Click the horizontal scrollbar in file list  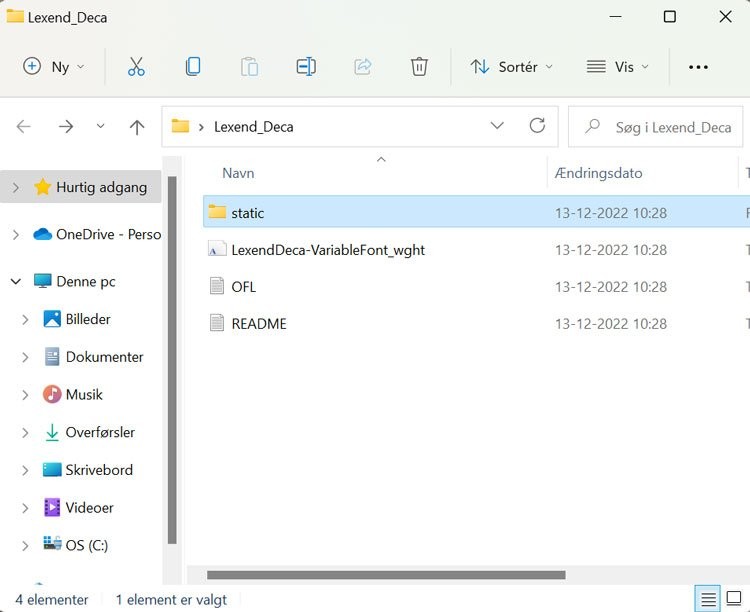click(x=385, y=575)
